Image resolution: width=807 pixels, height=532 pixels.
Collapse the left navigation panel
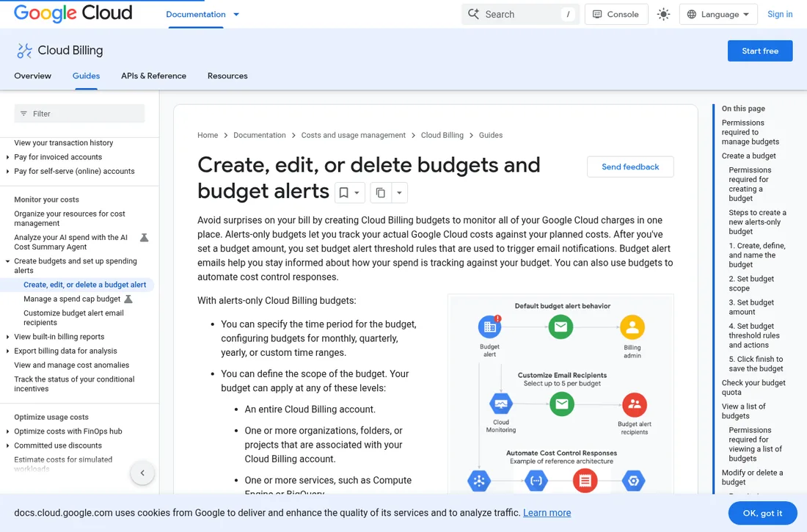[x=142, y=473]
